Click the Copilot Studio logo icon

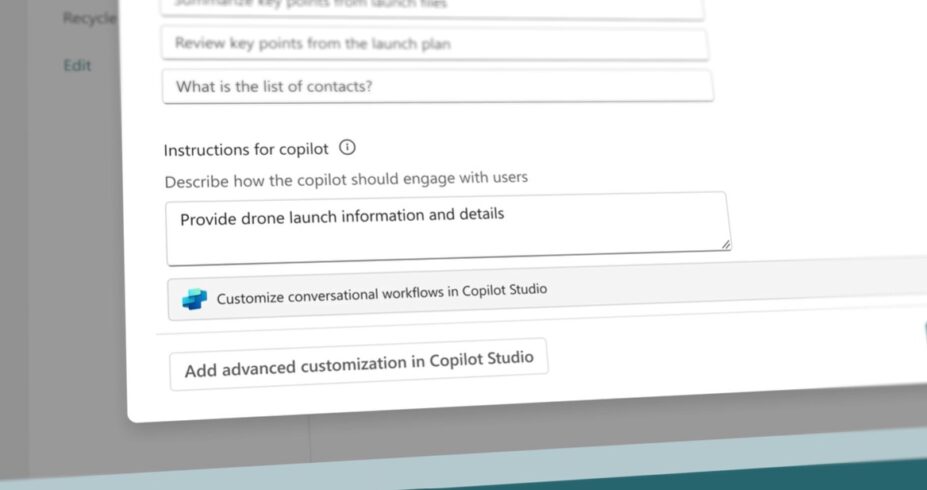click(195, 298)
